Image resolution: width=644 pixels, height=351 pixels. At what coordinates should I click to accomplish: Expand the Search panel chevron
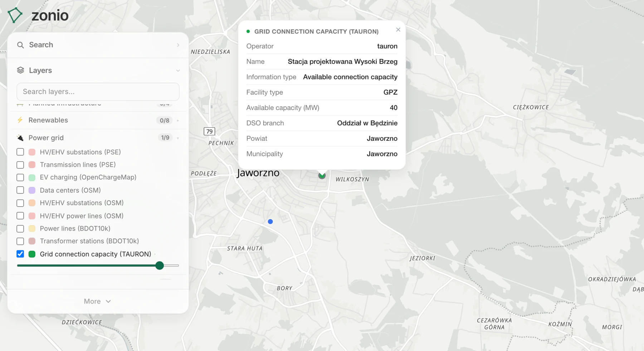click(178, 45)
